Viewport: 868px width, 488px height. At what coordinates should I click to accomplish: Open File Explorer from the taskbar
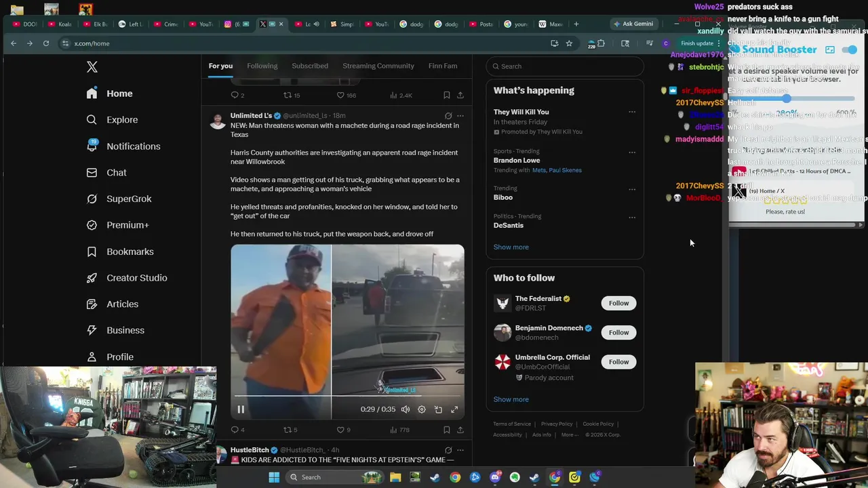pos(395,477)
